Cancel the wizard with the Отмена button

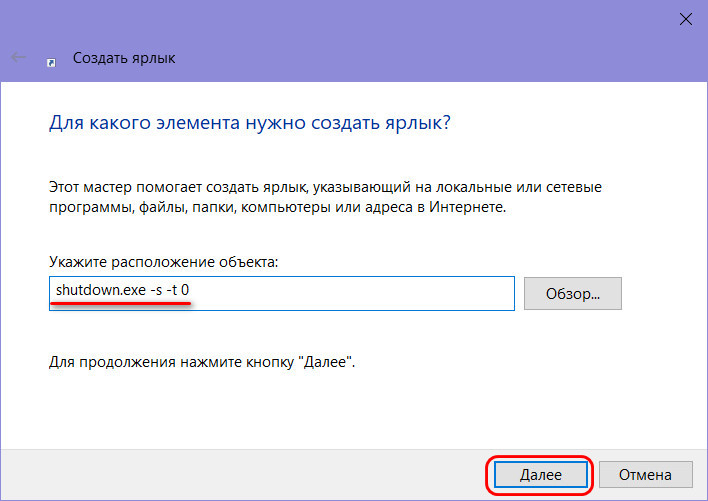(x=645, y=474)
